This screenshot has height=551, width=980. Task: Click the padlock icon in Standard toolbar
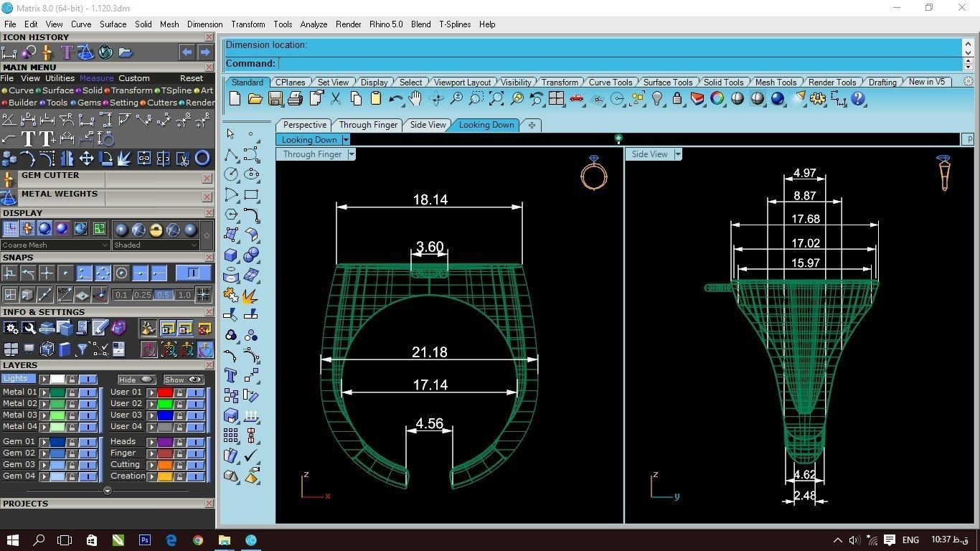[x=677, y=99]
